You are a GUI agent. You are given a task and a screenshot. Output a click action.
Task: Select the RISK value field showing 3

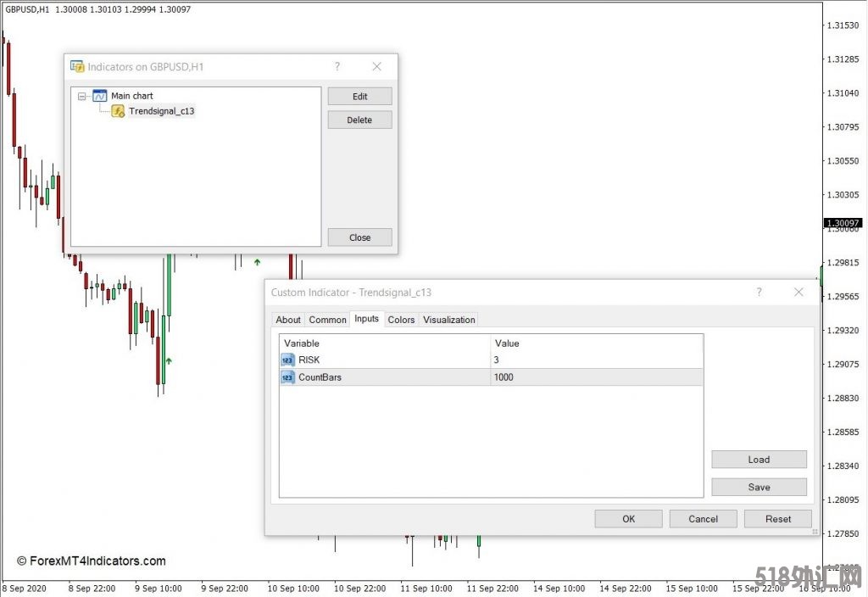click(596, 360)
